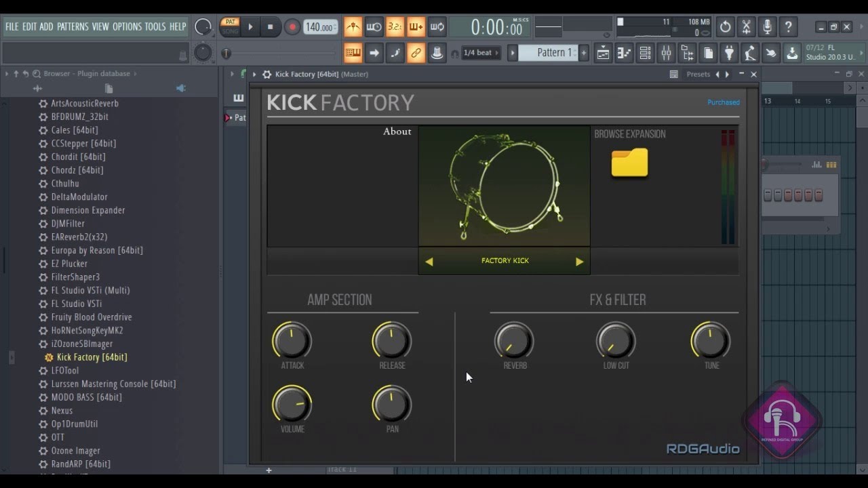Open the Playlist view icon
Image resolution: width=868 pixels, height=488 pixels.
coord(603,52)
